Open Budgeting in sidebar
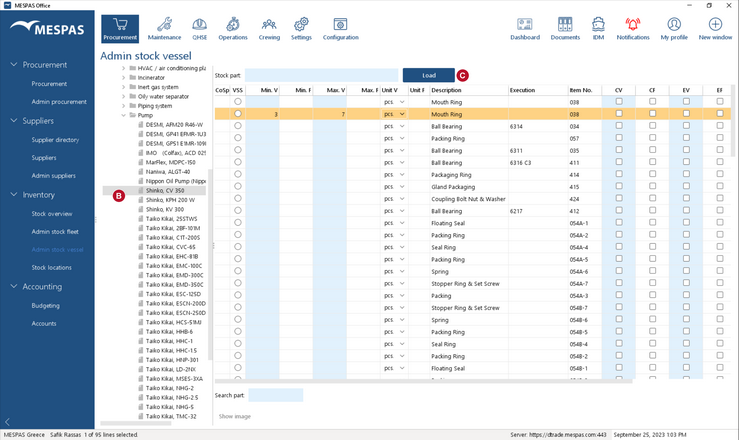 click(x=45, y=306)
